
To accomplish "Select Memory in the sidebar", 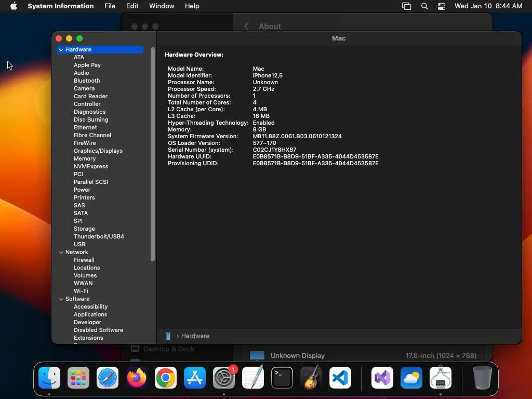I will point(85,159).
